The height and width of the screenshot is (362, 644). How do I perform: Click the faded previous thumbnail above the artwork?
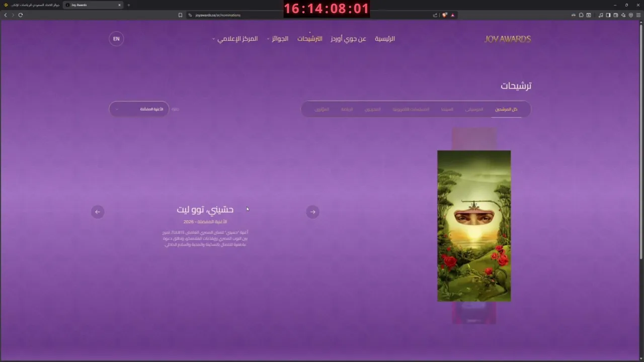click(474, 139)
